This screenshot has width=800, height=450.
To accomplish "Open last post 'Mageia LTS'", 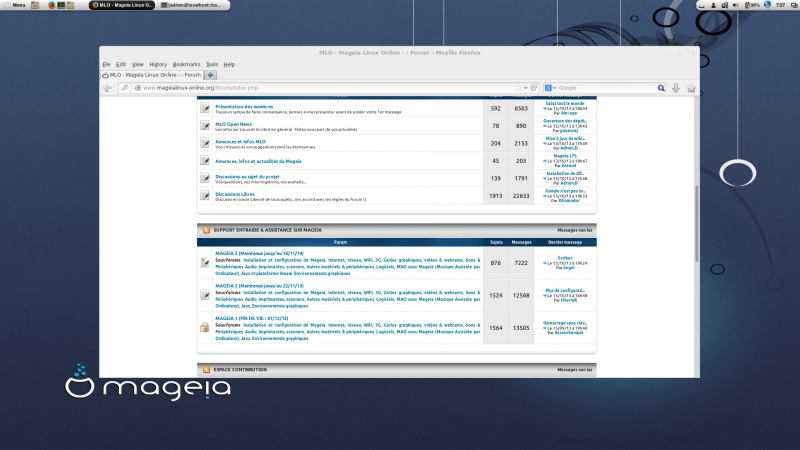I will (565, 156).
